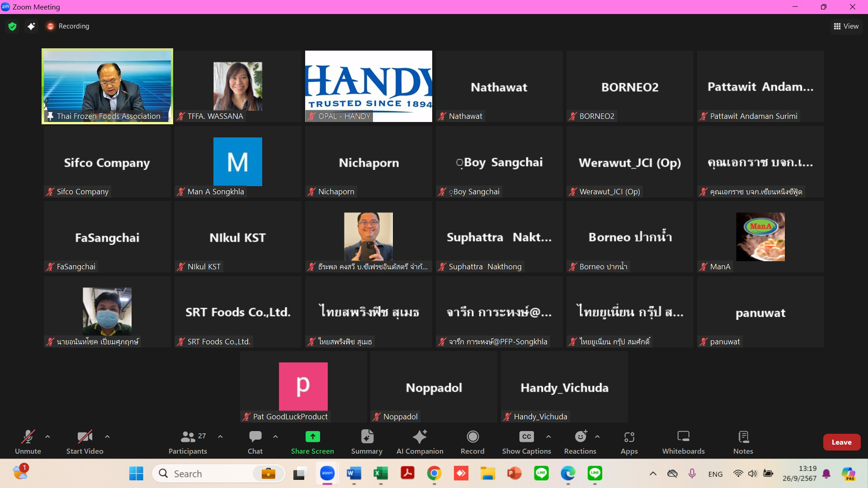Select the OPAL - HANDY video tile
The width and height of the screenshot is (868, 488).
368,86
